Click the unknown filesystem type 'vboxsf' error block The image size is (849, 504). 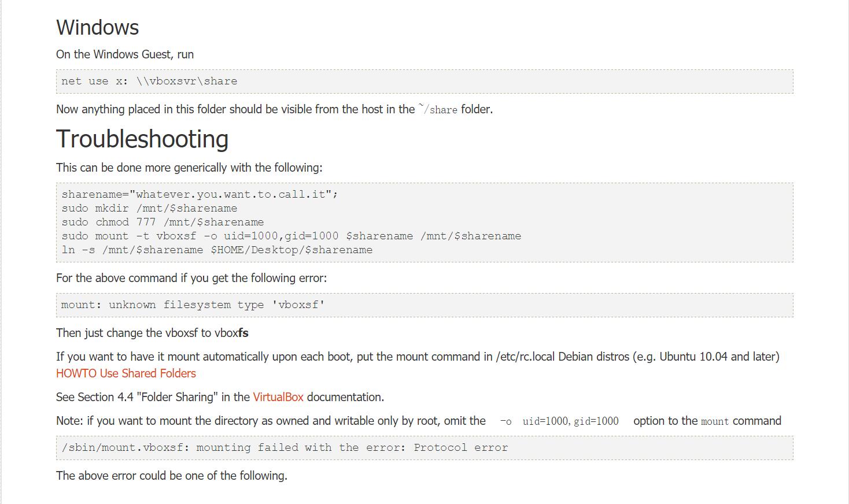tap(424, 305)
